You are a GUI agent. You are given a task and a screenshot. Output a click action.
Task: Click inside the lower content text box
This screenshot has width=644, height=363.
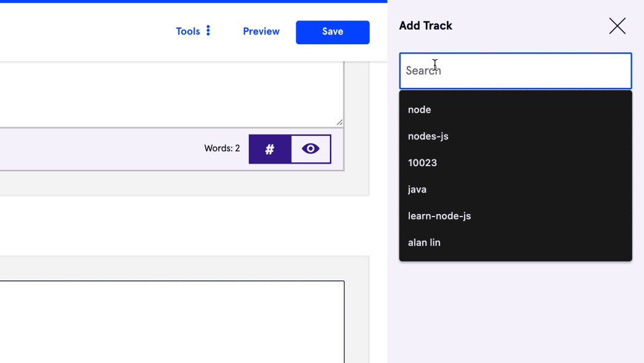click(x=172, y=320)
